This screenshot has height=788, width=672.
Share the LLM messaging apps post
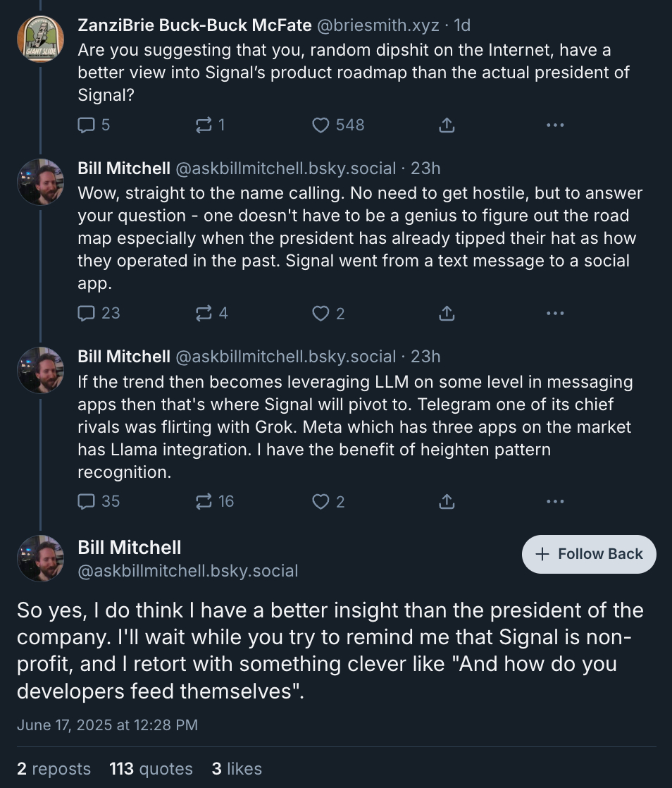click(x=447, y=501)
